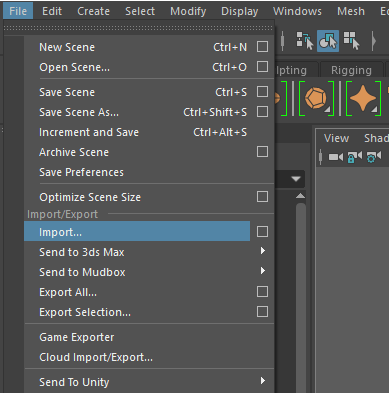Click the select camera icon

click(335, 157)
